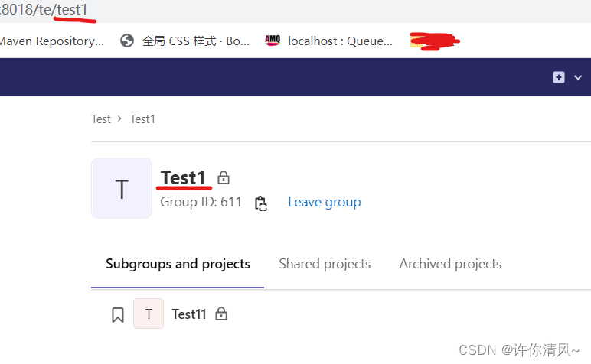Screen dimensions: 591x364
Task: Switch to the Shared projects tab
Action: pyautogui.click(x=325, y=264)
